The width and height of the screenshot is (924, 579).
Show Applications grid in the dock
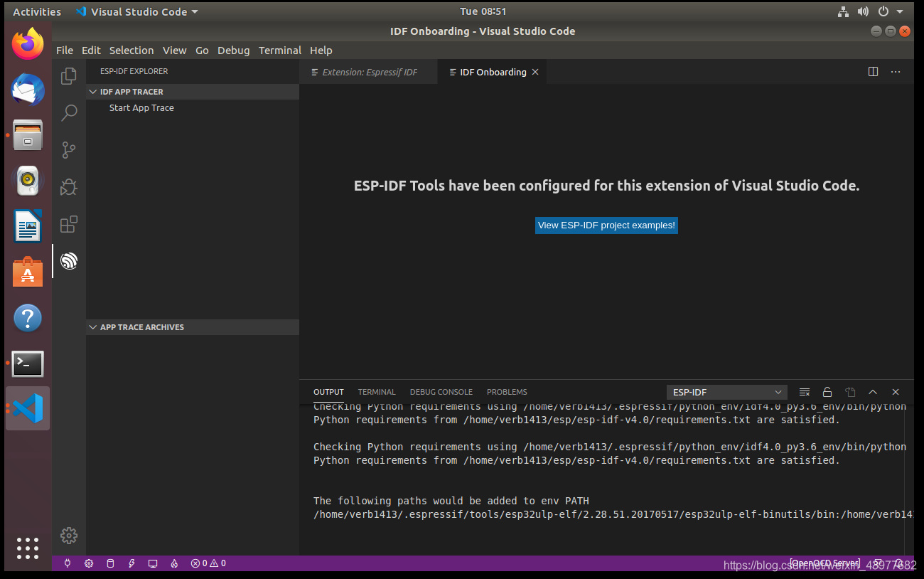click(28, 548)
